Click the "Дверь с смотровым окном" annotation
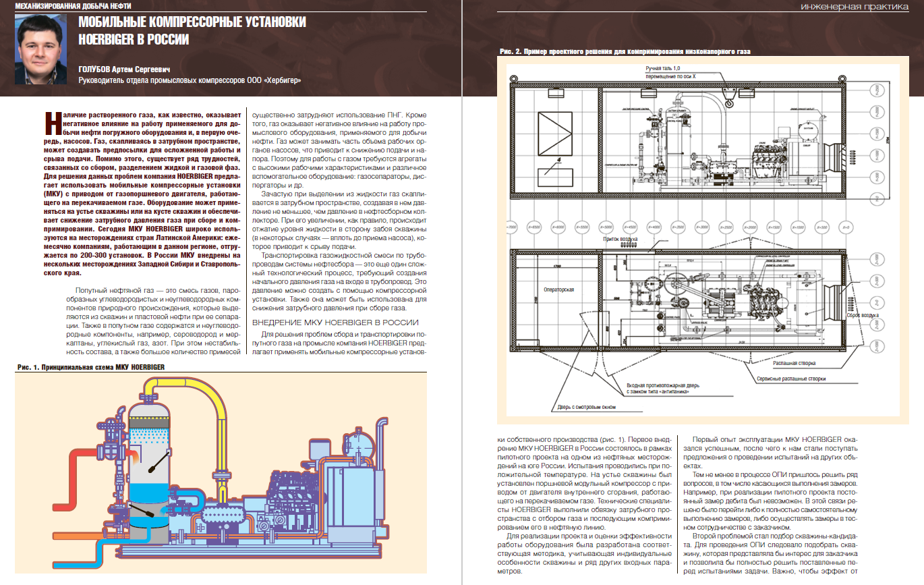 (x=585, y=407)
